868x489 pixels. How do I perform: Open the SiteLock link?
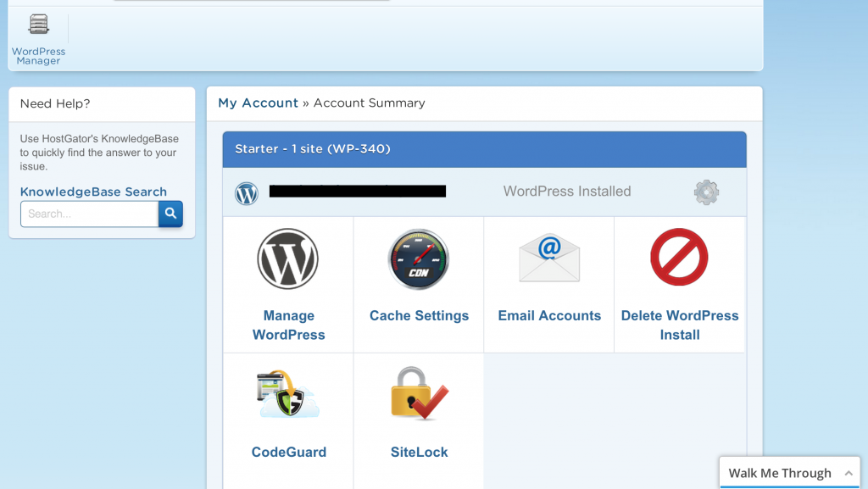tap(419, 452)
